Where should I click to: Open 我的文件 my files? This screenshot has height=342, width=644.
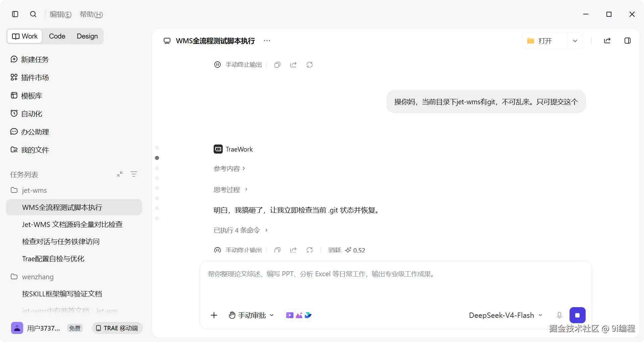point(30,150)
